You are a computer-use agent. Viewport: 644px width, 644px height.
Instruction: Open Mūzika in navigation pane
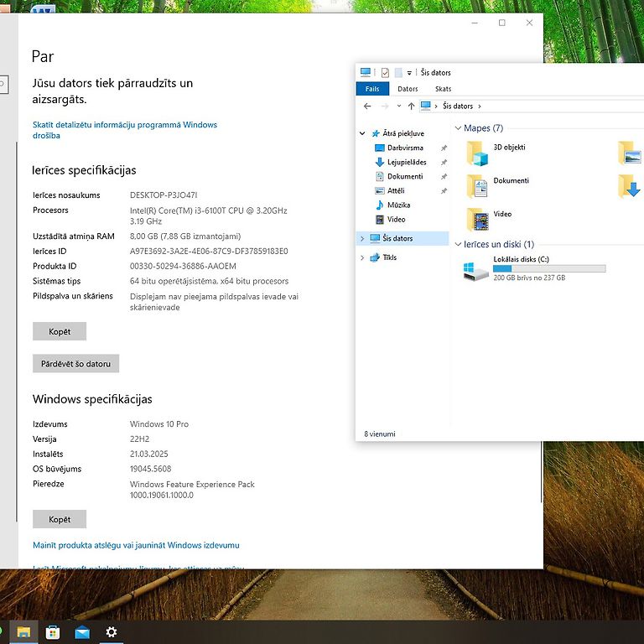398,205
